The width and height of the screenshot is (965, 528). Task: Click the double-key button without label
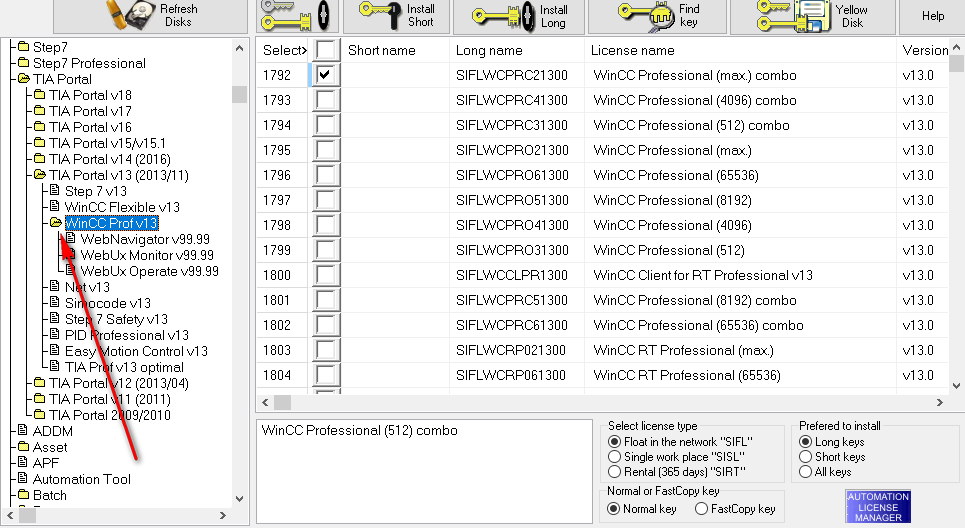point(296,16)
